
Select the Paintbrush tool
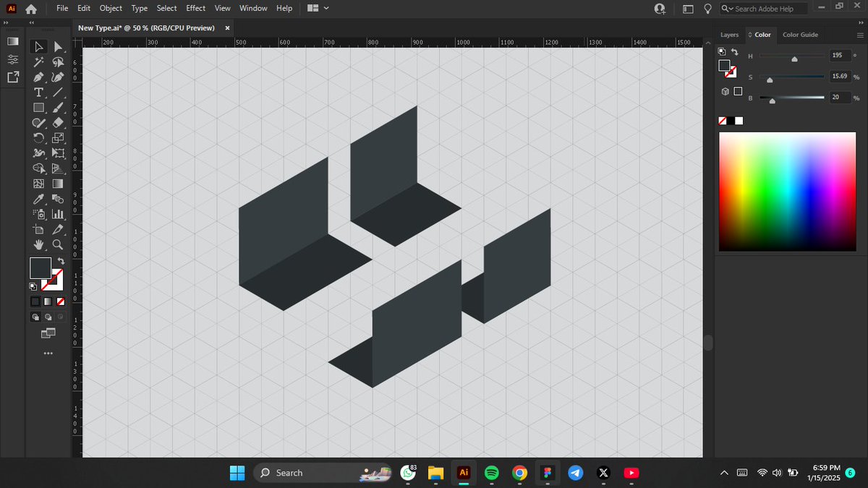click(58, 108)
